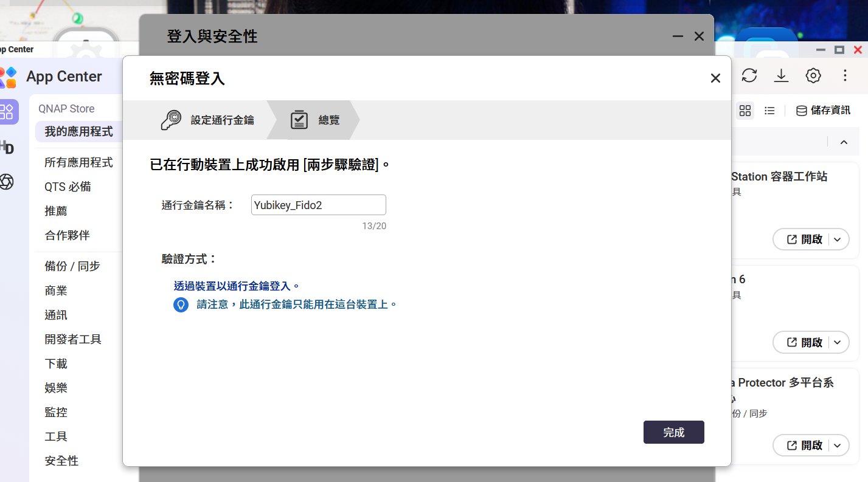Open the 備份 / 同步 category
This screenshot has width=868, height=482.
coord(72,266)
